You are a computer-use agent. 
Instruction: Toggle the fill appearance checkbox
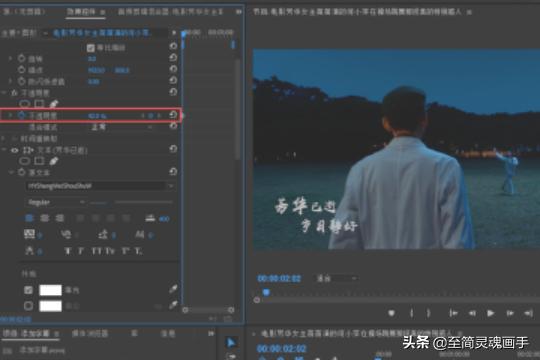pos(29,290)
